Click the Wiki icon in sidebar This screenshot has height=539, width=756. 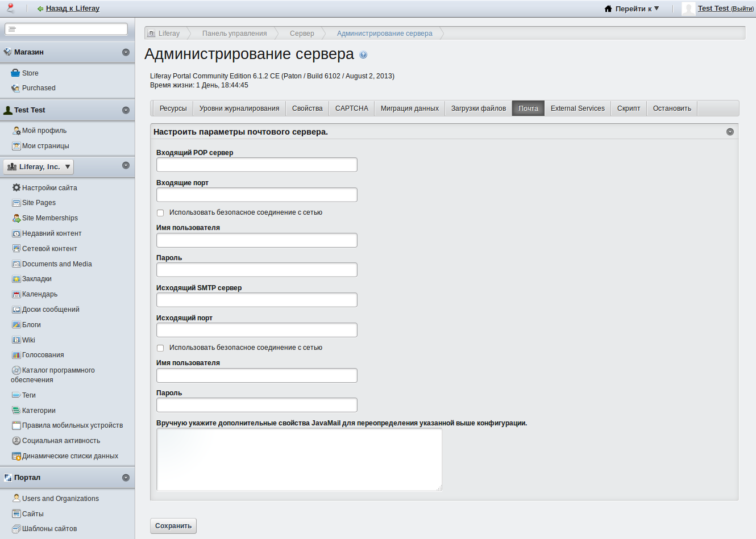(x=16, y=340)
